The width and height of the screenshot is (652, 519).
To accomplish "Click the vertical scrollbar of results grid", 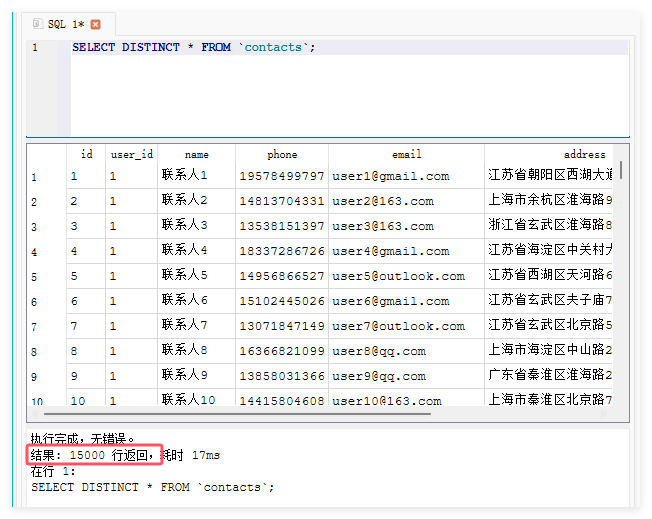I will [621, 170].
